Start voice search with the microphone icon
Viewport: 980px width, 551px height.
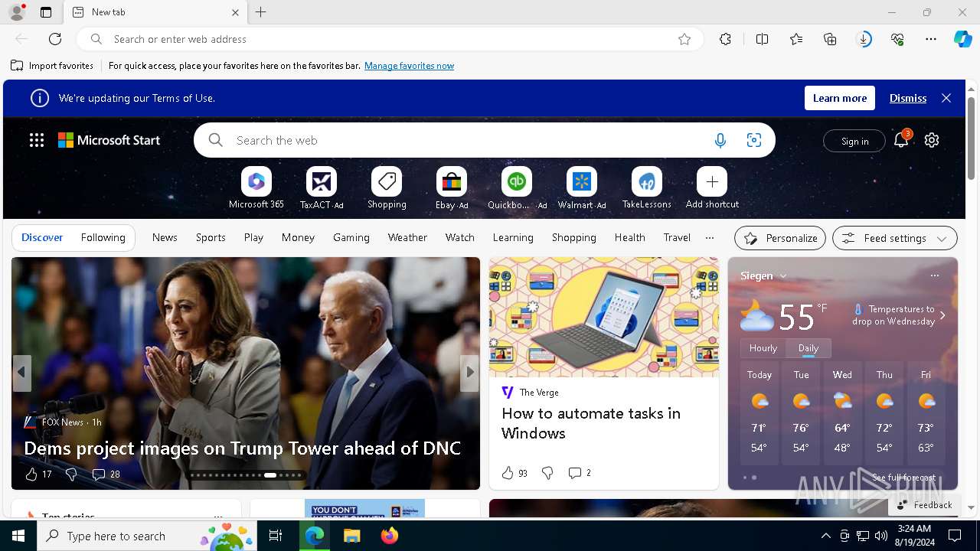(x=720, y=141)
